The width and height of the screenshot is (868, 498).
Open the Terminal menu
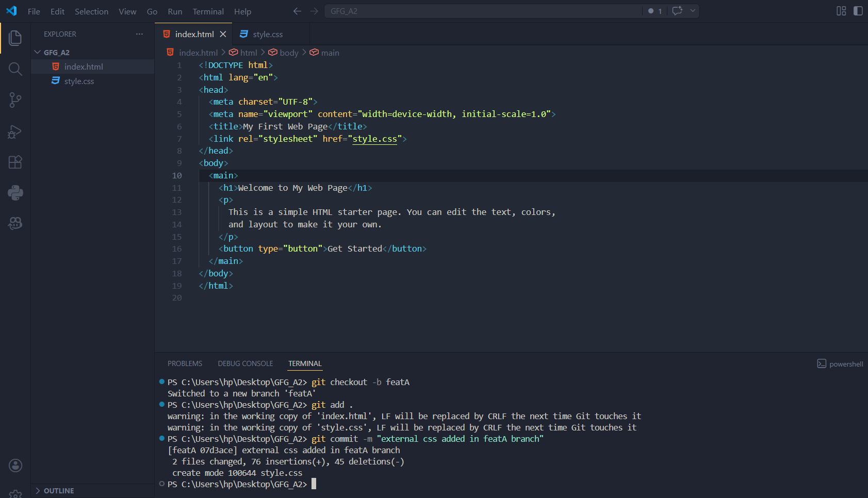pos(208,11)
